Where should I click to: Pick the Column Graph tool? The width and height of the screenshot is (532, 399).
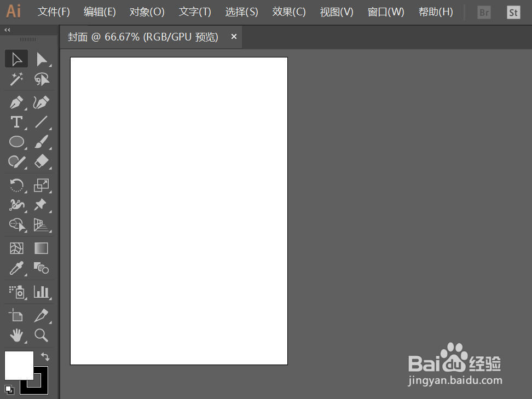[x=42, y=292]
